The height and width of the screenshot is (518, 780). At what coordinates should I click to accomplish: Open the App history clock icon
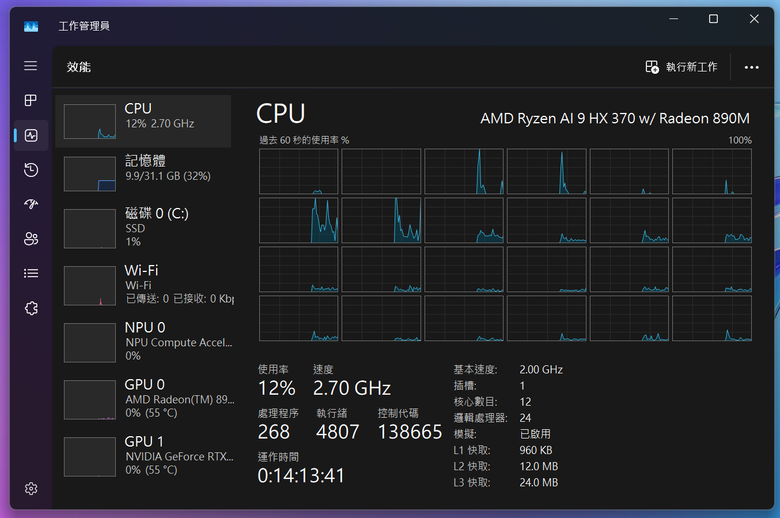(x=31, y=170)
